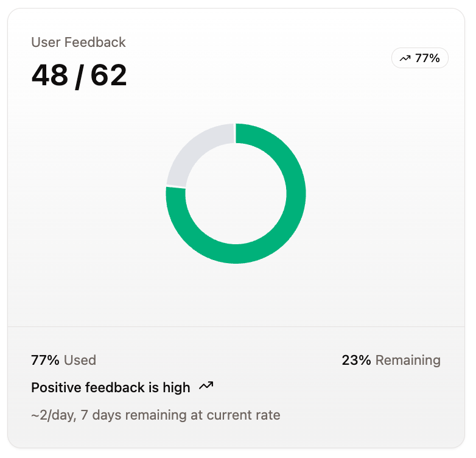
Task: Click the 23% Remaining label
Action: [x=391, y=360]
